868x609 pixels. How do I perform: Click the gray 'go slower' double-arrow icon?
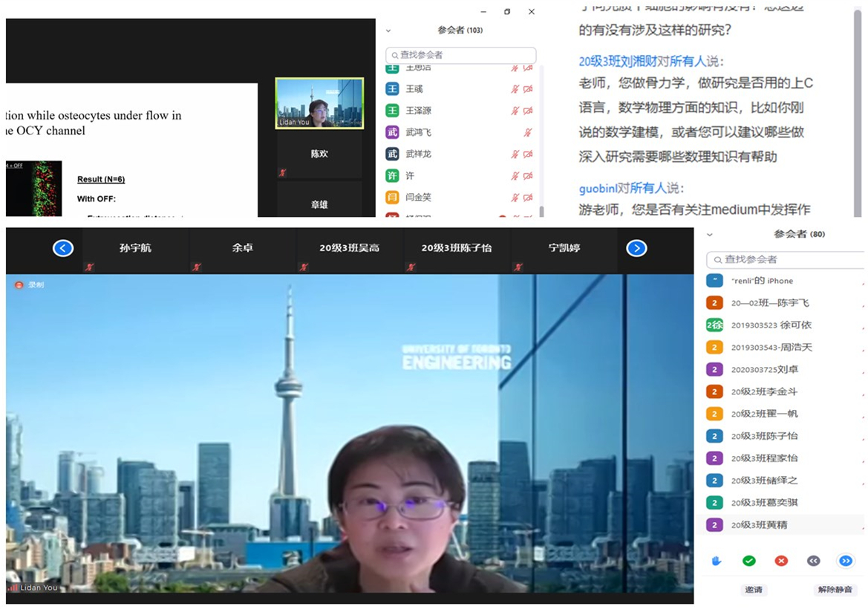pos(813,561)
